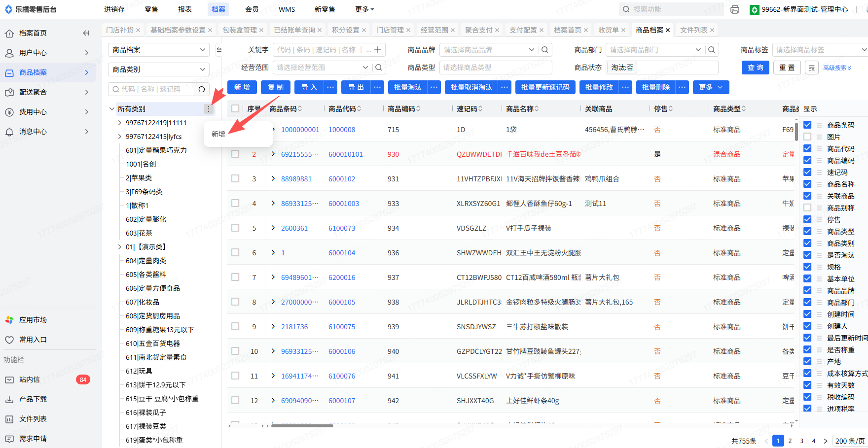Image resolution: width=868 pixels, height=448 pixels.
Task: Enable the 图片 column checkbox
Action: 807,137
